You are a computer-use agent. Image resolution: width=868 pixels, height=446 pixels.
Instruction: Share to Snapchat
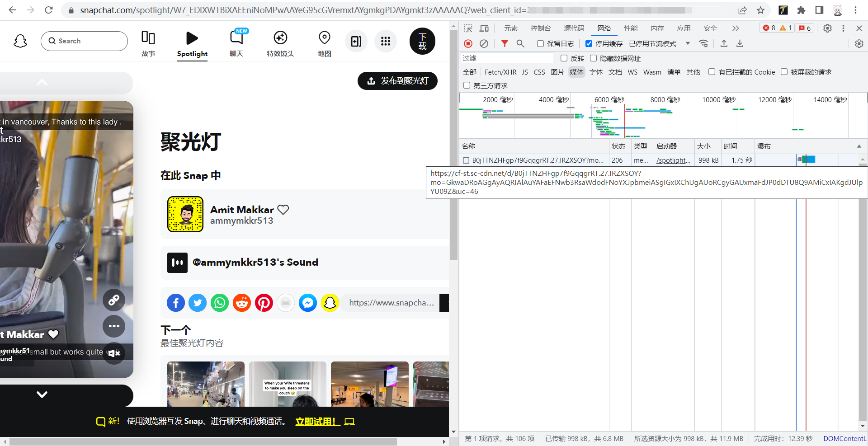330,303
